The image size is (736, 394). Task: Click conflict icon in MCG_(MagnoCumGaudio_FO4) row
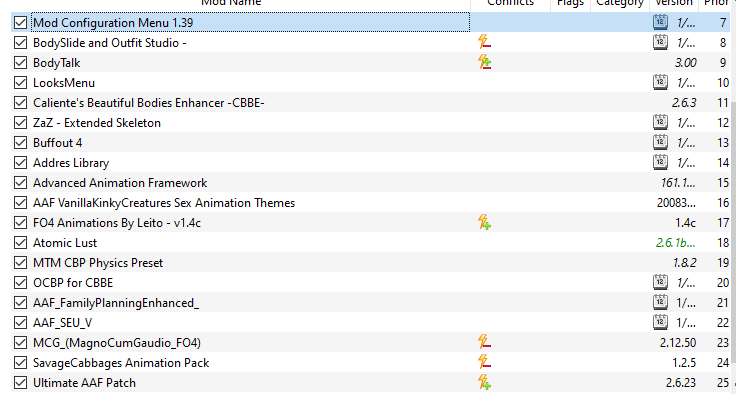[x=484, y=342]
